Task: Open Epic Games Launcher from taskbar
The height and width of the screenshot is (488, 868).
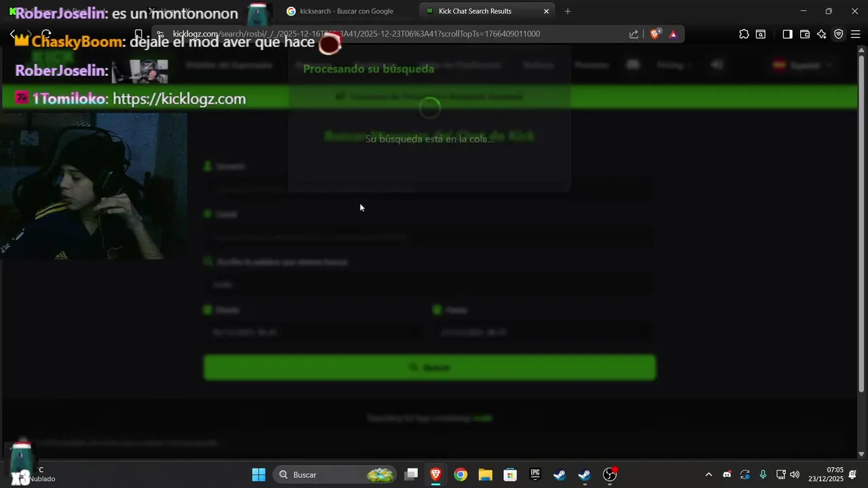Action: pyautogui.click(x=535, y=474)
